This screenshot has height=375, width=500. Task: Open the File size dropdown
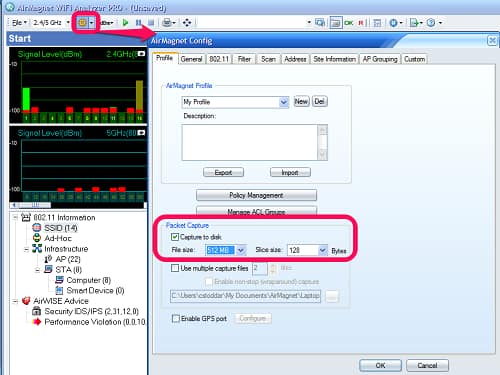point(241,250)
